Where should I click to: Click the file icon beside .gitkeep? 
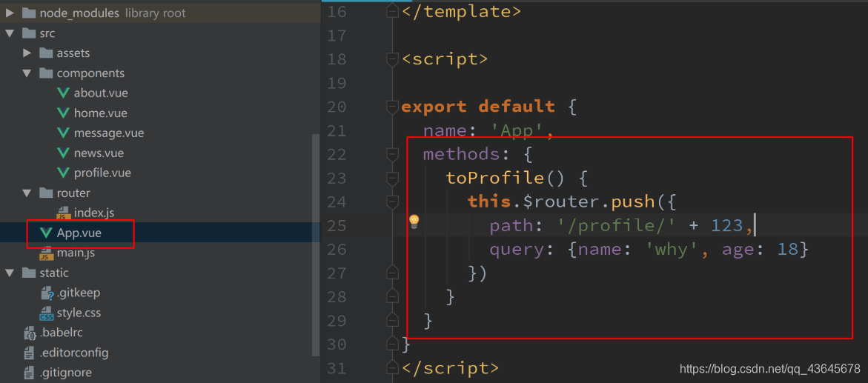[47, 293]
